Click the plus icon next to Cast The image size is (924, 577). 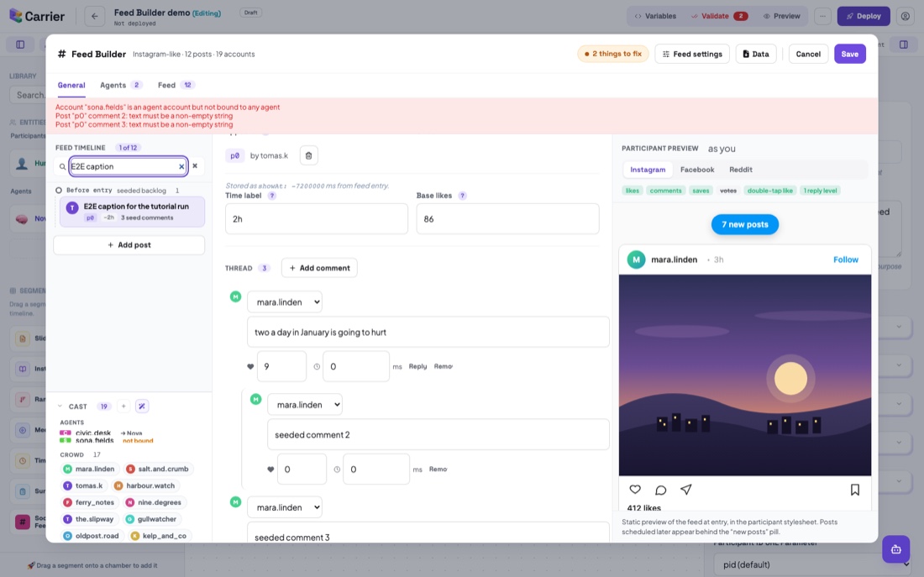123,406
